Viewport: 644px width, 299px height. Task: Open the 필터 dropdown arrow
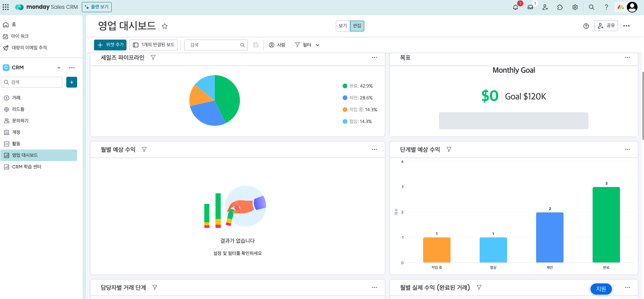pyautogui.click(x=318, y=45)
